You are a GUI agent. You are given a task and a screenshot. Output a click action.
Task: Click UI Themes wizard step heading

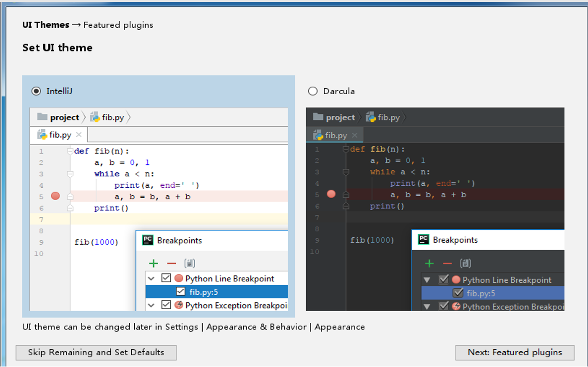point(46,25)
